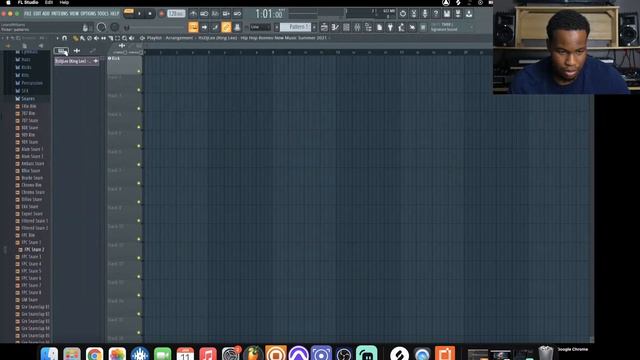Open Google Chrome from the dock
This screenshot has height=360, width=640.
94,353
